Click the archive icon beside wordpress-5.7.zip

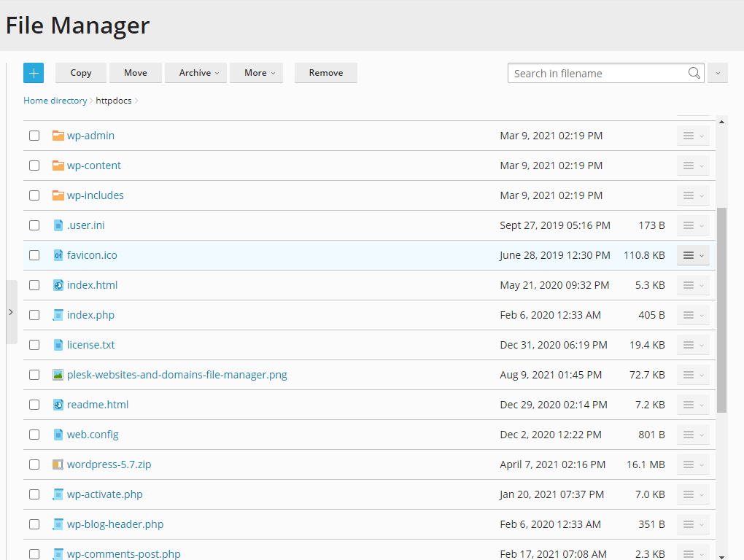58,464
